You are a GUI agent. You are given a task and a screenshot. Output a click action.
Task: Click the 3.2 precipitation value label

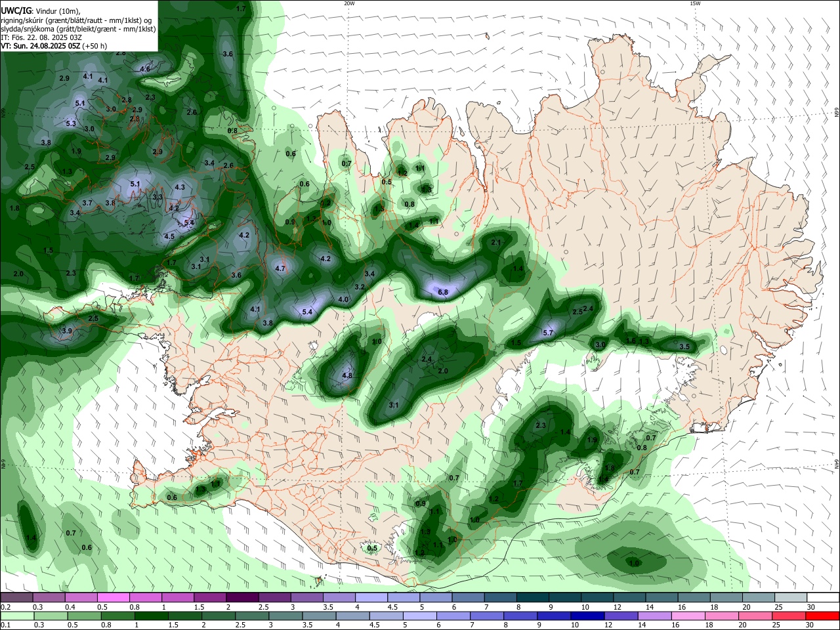tap(360, 287)
